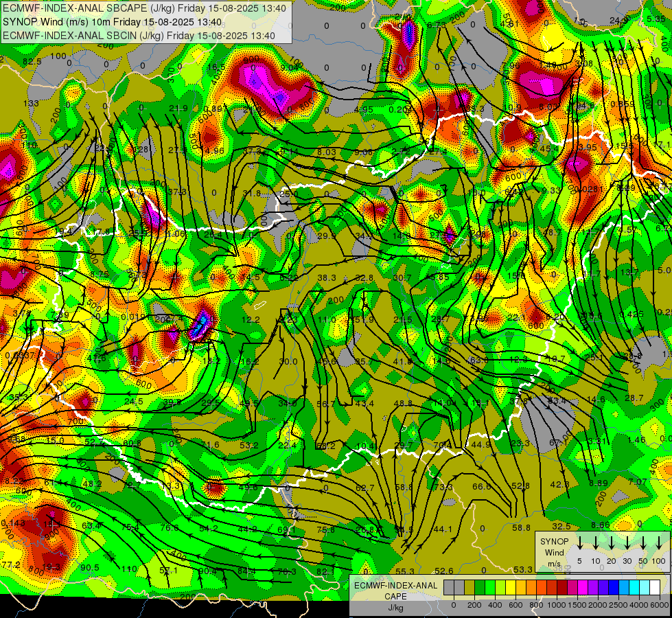Click the map value 0.143
The height and width of the screenshot is (618, 672).
pos(13,523)
